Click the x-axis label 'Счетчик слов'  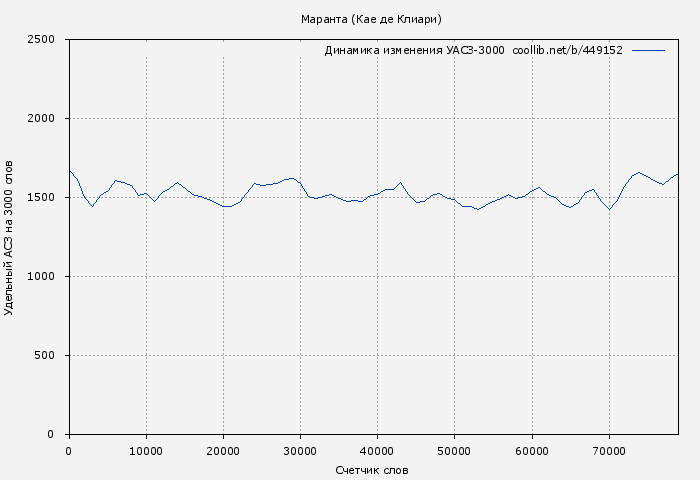coord(372,470)
